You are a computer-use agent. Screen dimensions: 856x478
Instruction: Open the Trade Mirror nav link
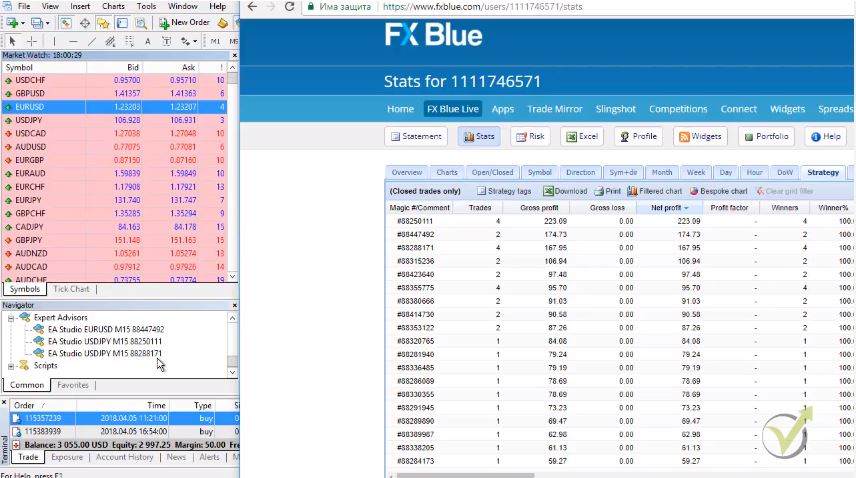click(x=555, y=109)
